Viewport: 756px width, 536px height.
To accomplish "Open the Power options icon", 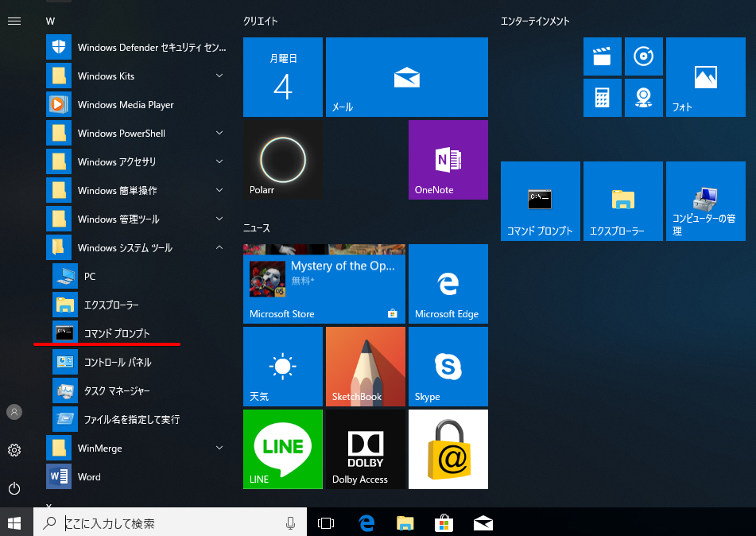I will 14,488.
